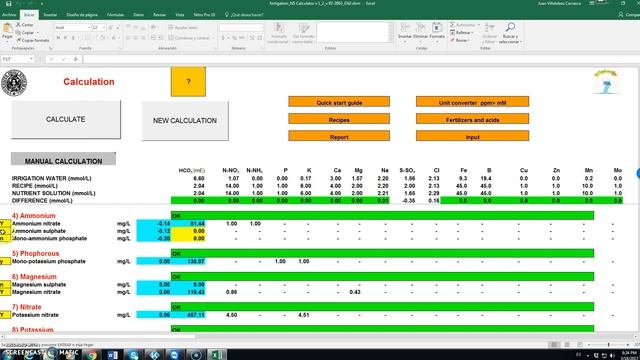Click the Copiar formato paintbrush icon

[18, 40]
